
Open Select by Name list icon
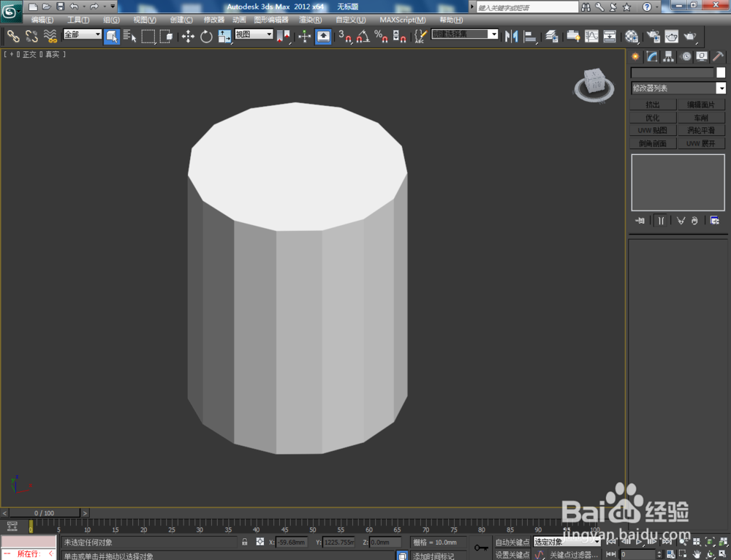(x=129, y=37)
